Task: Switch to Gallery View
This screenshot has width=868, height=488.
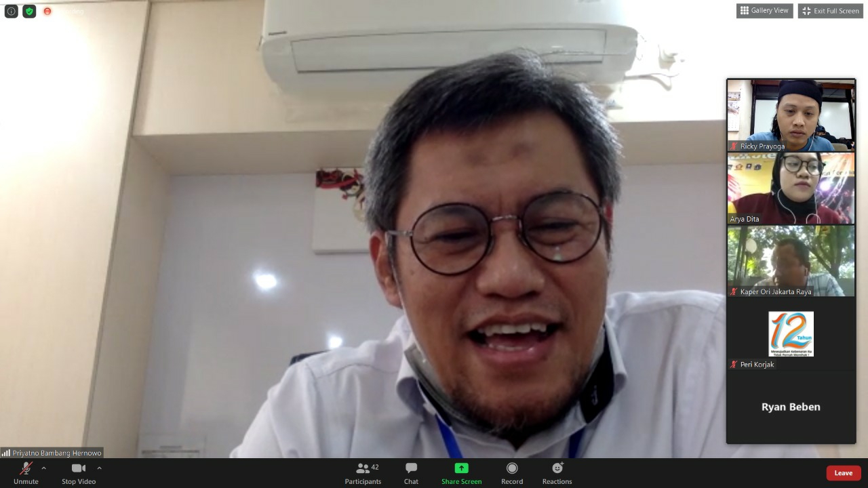Action: (x=764, y=11)
